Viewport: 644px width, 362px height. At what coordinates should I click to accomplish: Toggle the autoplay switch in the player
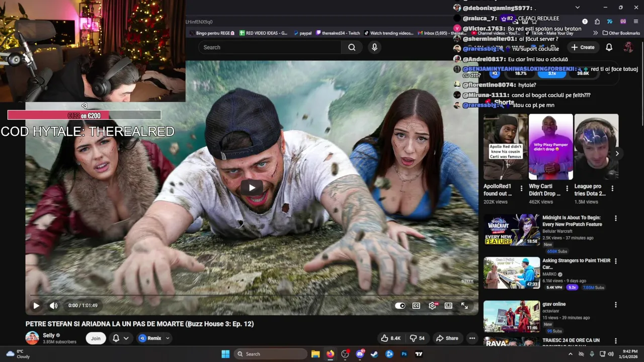pos(400,305)
